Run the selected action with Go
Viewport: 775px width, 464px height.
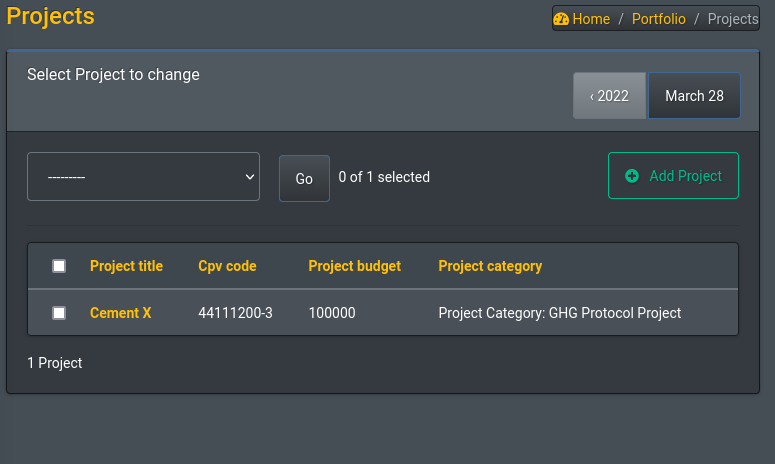point(304,178)
